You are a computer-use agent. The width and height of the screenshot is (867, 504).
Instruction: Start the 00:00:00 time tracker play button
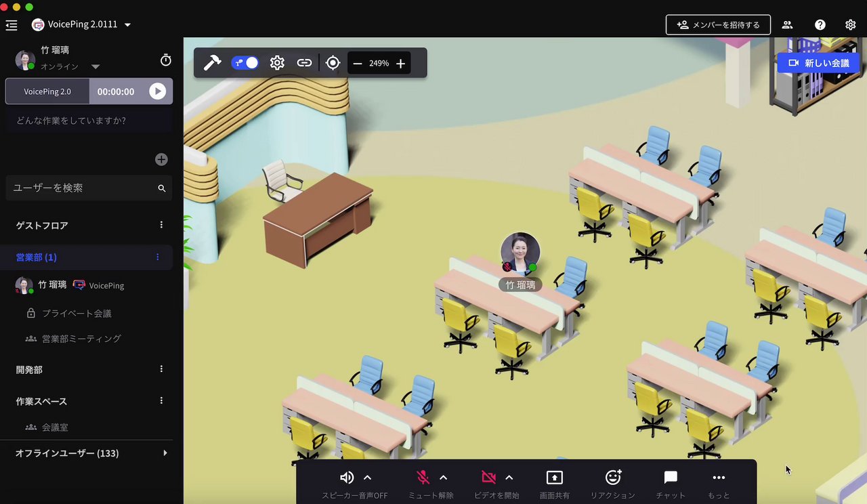(x=158, y=91)
